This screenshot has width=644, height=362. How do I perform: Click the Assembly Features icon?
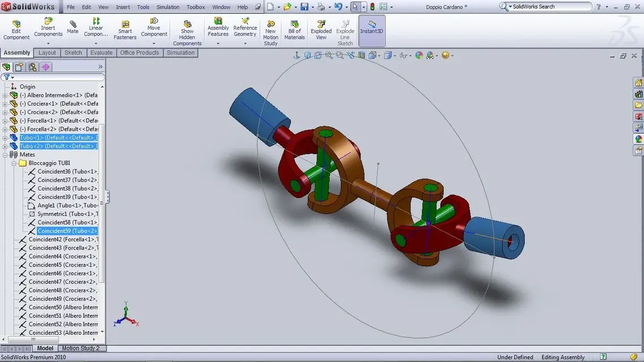218,21
